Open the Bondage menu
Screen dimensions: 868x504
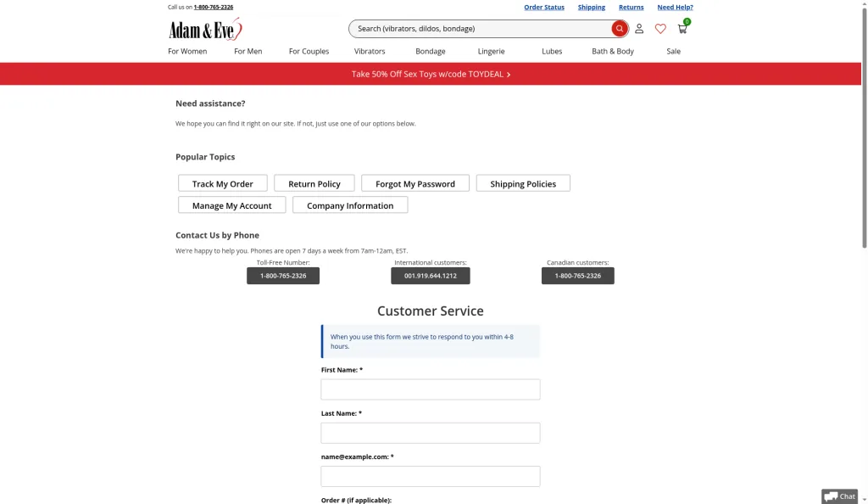[x=431, y=51]
